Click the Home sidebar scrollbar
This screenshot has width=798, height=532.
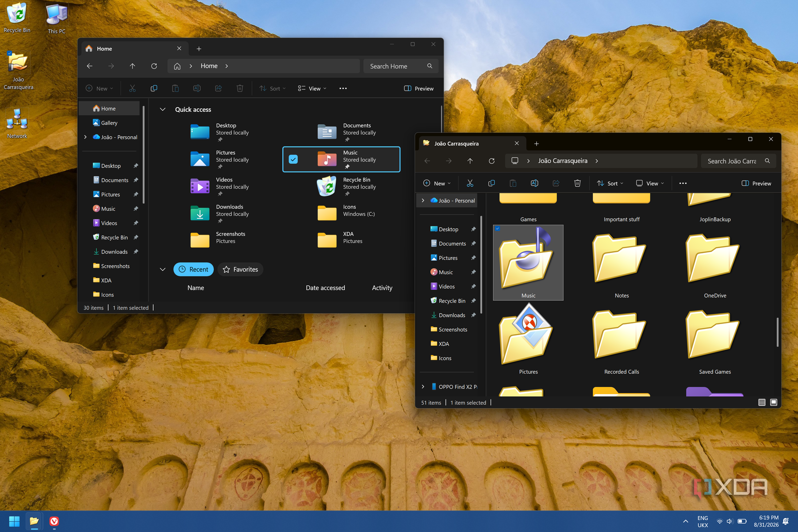[144, 155]
